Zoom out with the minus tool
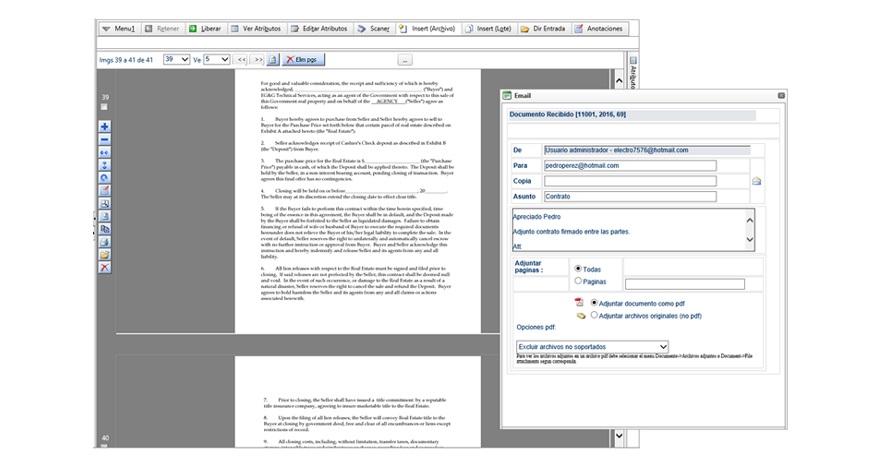 [x=105, y=140]
